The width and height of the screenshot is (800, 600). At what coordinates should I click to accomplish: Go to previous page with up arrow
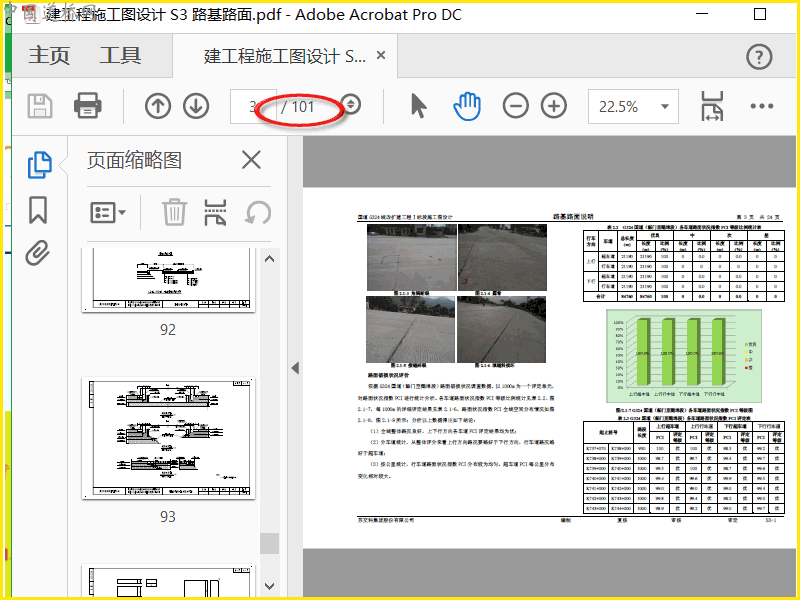point(158,106)
